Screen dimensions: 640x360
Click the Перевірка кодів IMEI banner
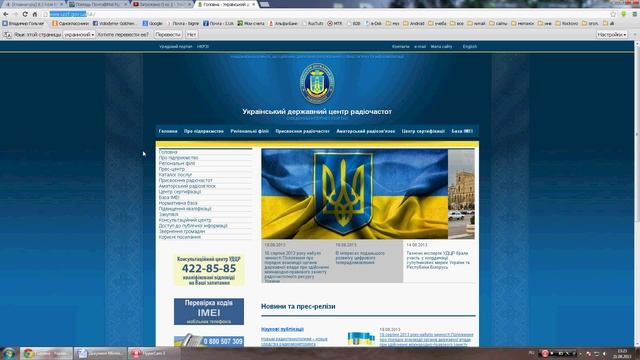point(209,311)
